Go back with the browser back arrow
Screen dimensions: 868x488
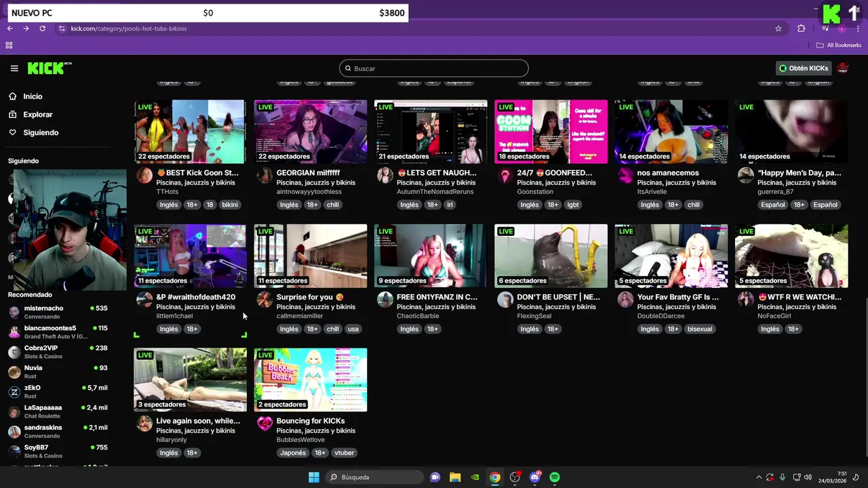(9, 28)
